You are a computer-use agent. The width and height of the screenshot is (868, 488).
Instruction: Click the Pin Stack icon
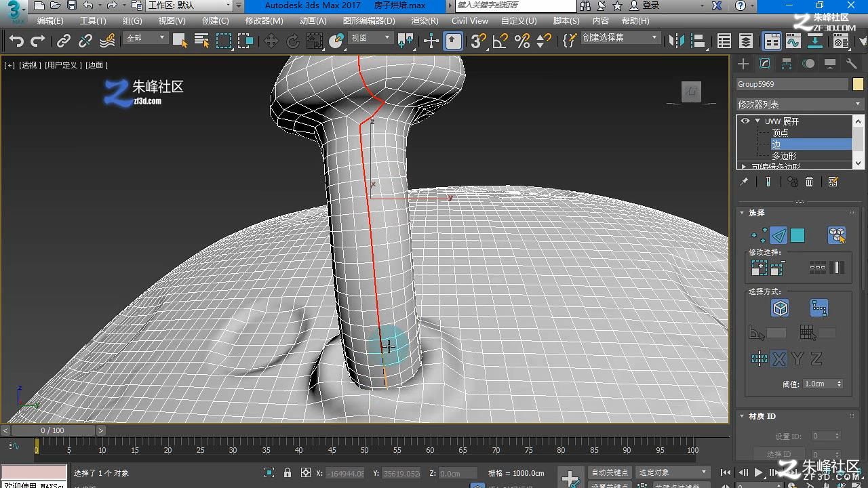point(744,182)
